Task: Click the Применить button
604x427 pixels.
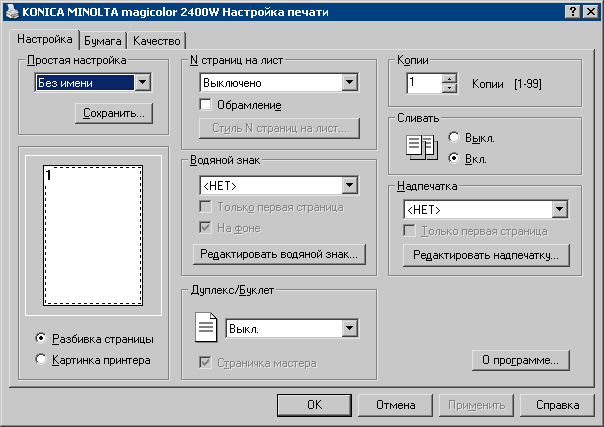Action: click(x=476, y=405)
